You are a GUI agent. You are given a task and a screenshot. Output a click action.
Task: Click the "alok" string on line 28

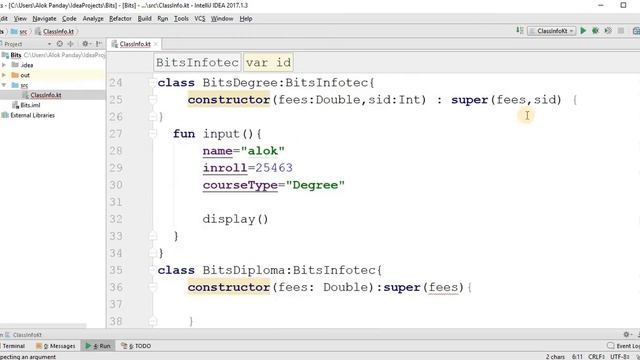tap(263, 151)
